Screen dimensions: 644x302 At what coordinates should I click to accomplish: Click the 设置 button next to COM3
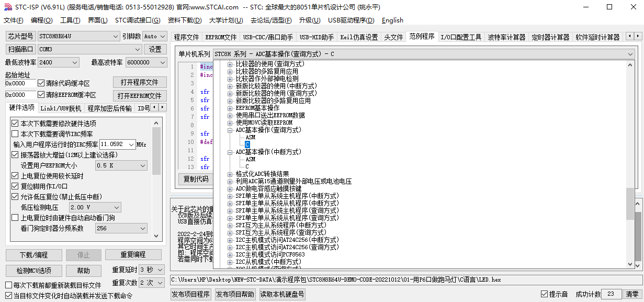155,49
